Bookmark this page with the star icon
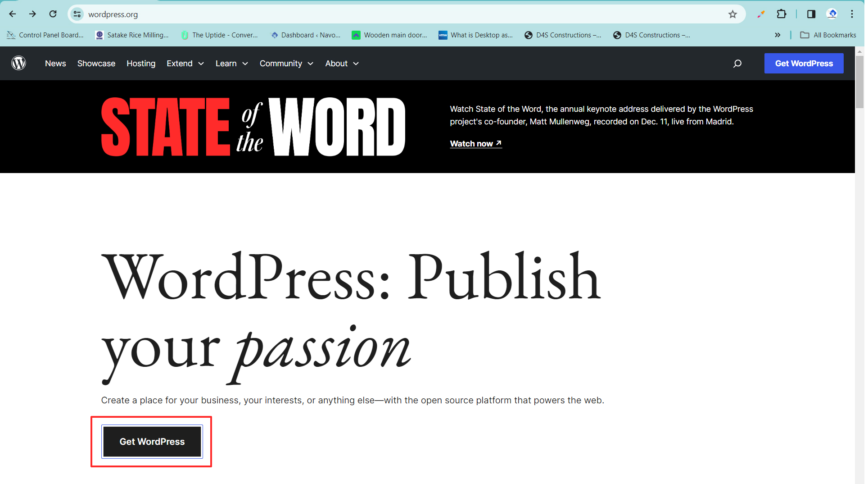Image resolution: width=868 pixels, height=484 pixels. pyautogui.click(x=732, y=14)
